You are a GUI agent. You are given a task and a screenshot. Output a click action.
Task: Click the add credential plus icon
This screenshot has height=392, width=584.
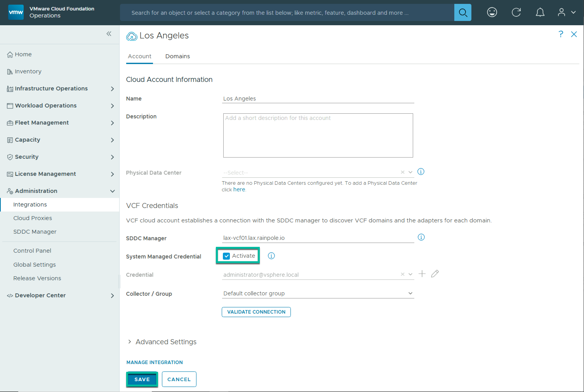pyautogui.click(x=422, y=274)
